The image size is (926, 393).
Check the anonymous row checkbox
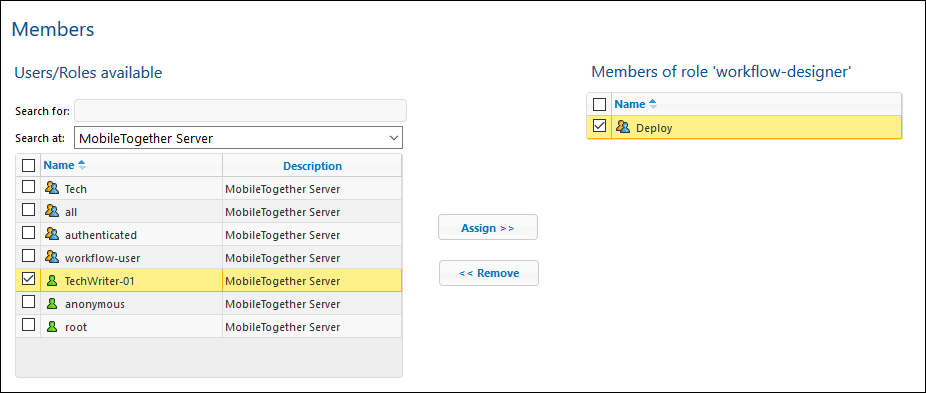click(x=28, y=302)
